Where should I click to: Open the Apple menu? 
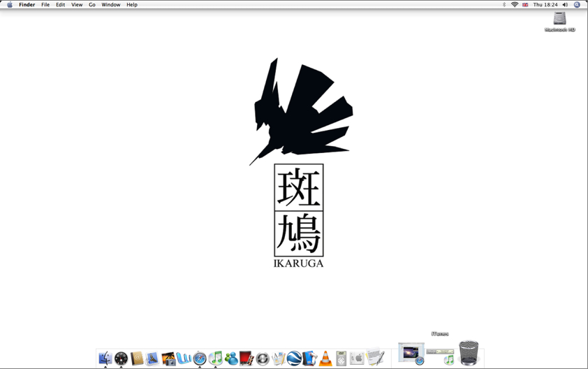click(10, 5)
